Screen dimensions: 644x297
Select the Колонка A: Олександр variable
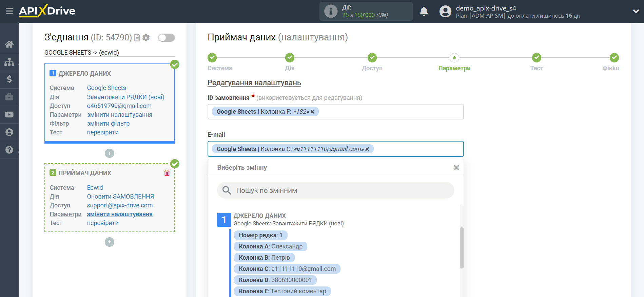[x=270, y=246]
